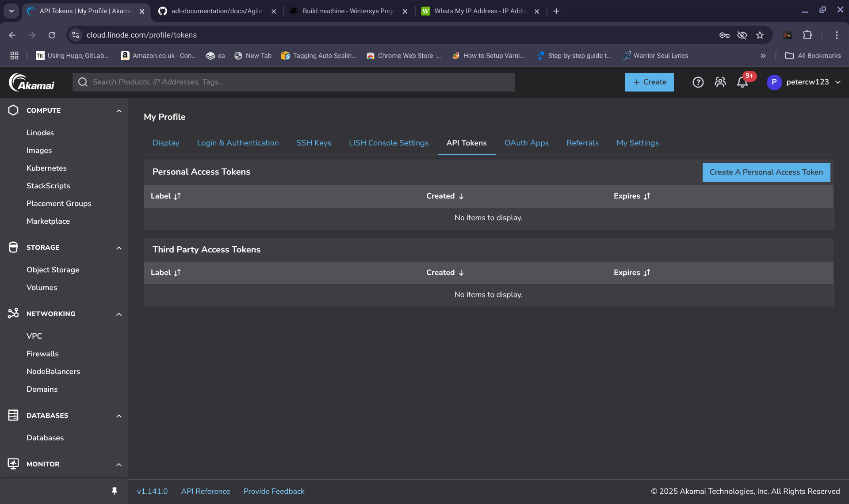Click the pin sidebar icon
This screenshot has width=849, height=504.
[x=115, y=491]
